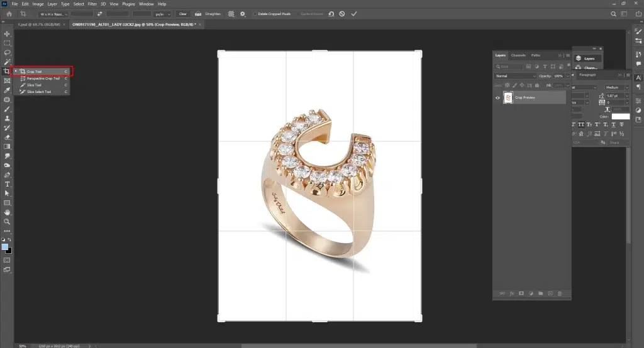Open the Plugins menu
644x348 pixels.
tap(128, 4)
